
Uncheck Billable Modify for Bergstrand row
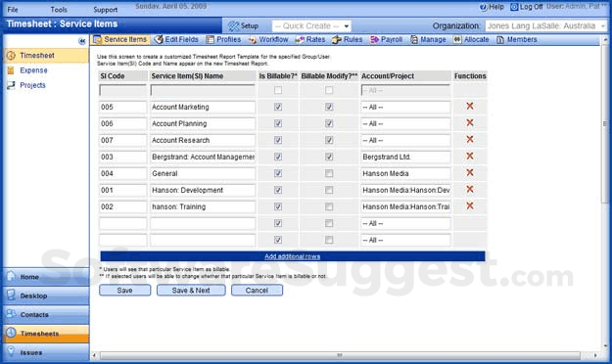(329, 157)
